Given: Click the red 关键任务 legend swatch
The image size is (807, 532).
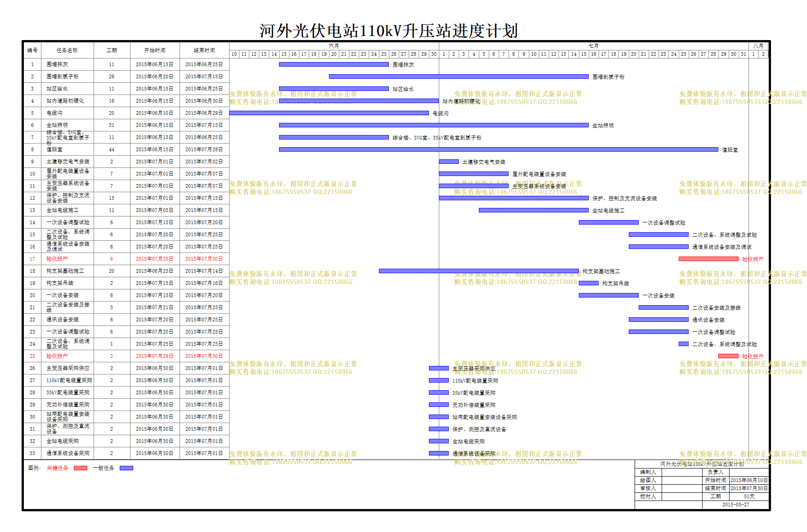Looking at the screenshot, I should pyautogui.click(x=81, y=468).
